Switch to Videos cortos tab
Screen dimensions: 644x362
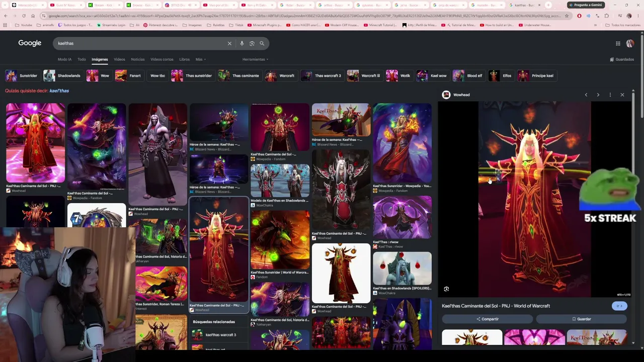pos(162,59)
